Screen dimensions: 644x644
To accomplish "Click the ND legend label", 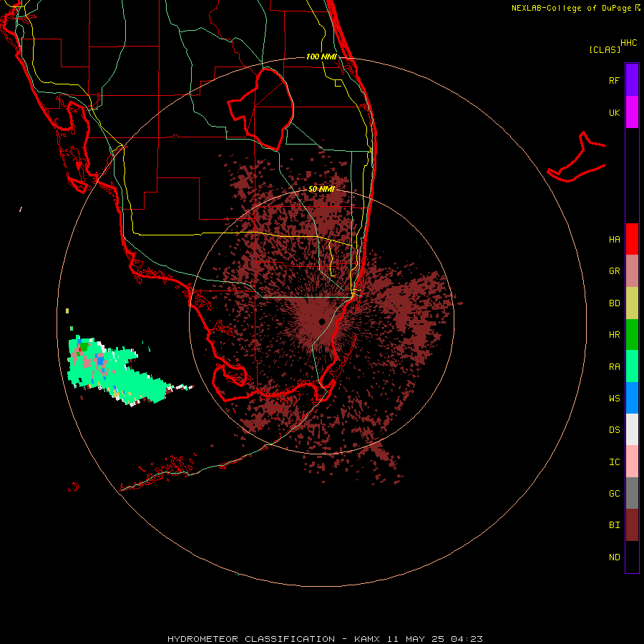I will tap(614, 557).
